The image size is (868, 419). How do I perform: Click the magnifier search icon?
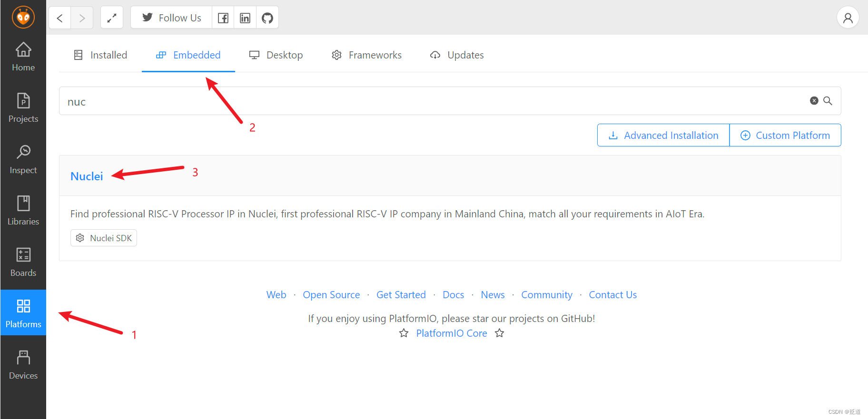pyautogui.click(x=828, y=101)
